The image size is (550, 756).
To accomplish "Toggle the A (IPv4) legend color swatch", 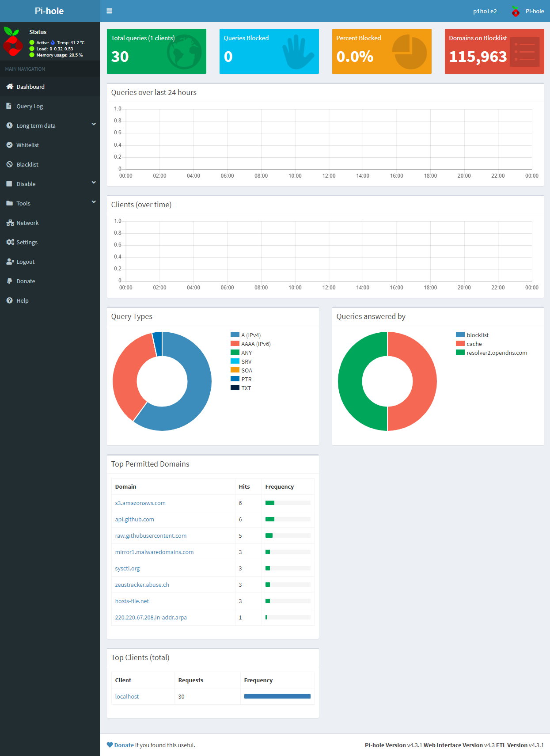I will pyautogui.click(x=235, y=334).
